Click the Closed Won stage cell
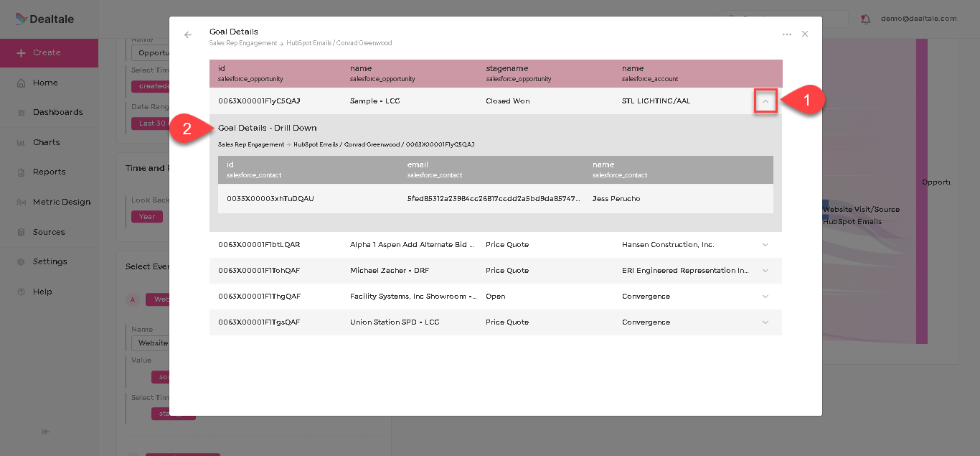Viewport: 980px width, 456px height. coord(507,101)
